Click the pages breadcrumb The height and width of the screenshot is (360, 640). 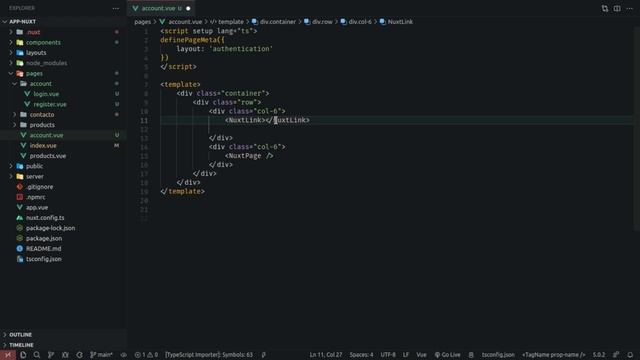142,22
